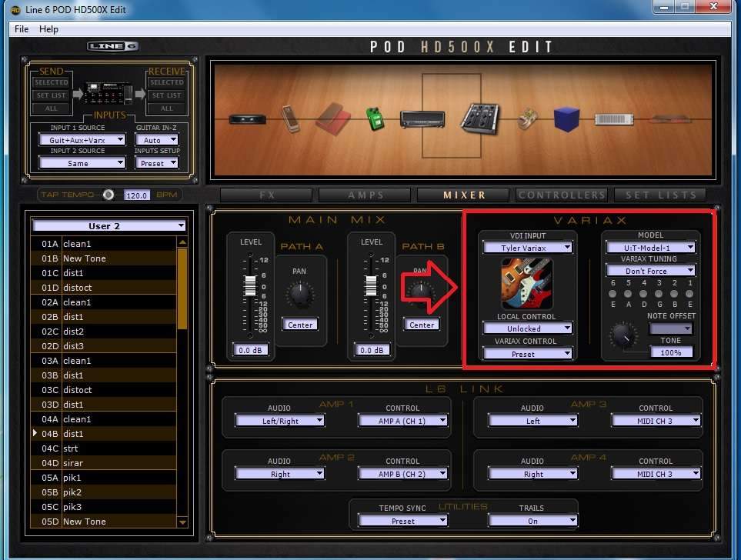Open Tempo Sync Preset dropdown

click(x=403, y=521)
